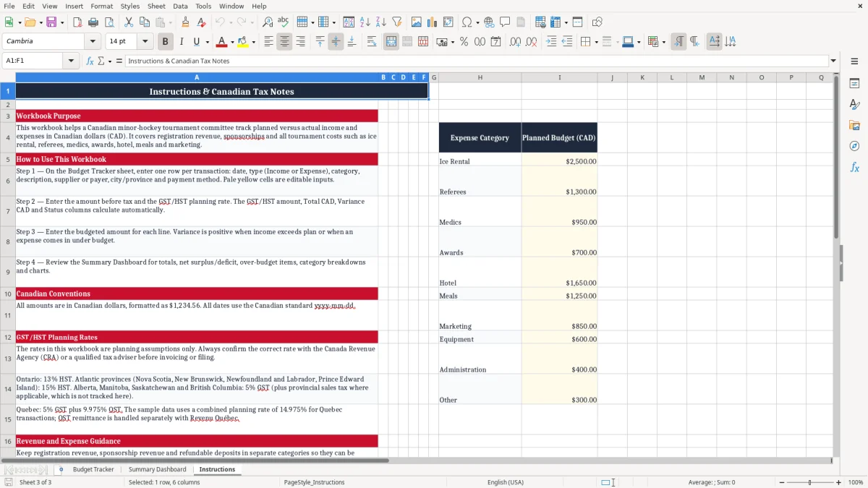Click the Zoom Out minus button
868x488 pixels.
(x=780, y=482)
